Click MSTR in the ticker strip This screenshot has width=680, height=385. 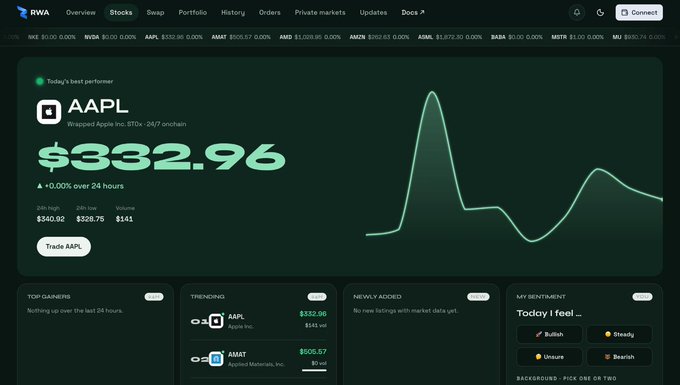(577, 37)
